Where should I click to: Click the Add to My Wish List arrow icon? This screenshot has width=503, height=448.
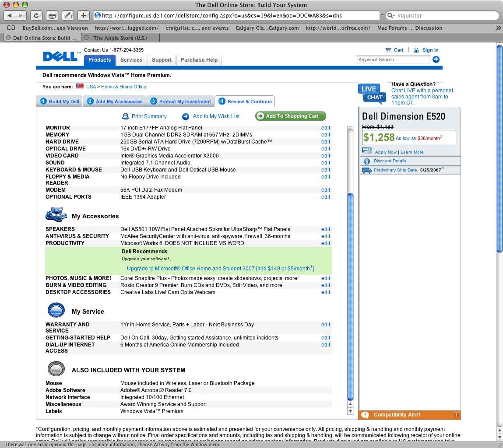pyautogui.click(x=186, y=116)
